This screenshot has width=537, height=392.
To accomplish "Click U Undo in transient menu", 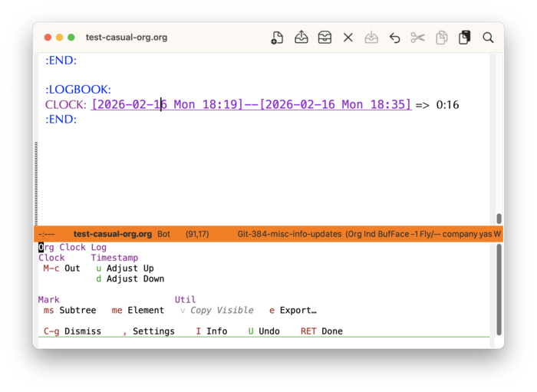I will point(264,331).
